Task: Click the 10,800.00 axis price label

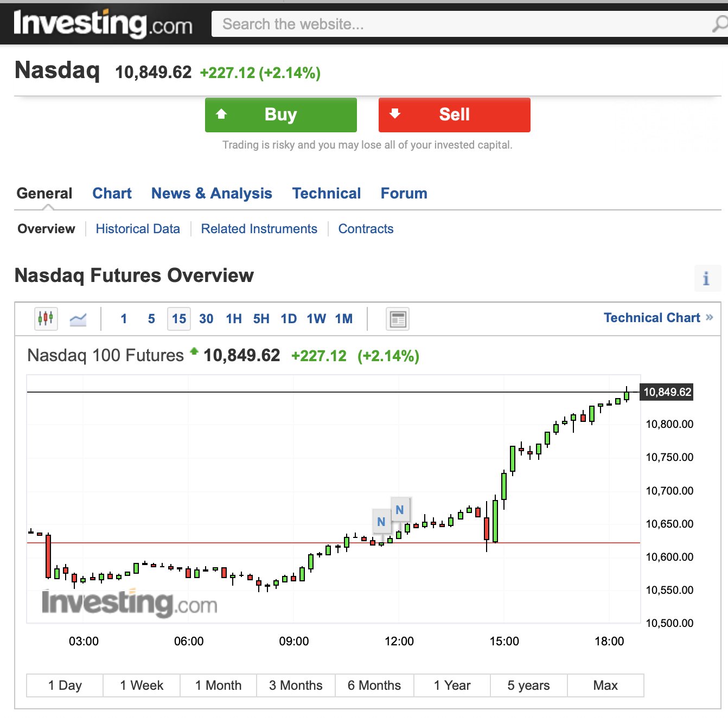Action: coord(669,424)
